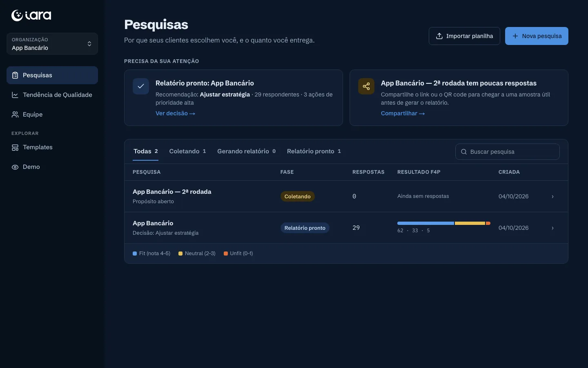Focus the Buscar pesquisa search field
Screen dimensions: 588x368
(508, 152)
